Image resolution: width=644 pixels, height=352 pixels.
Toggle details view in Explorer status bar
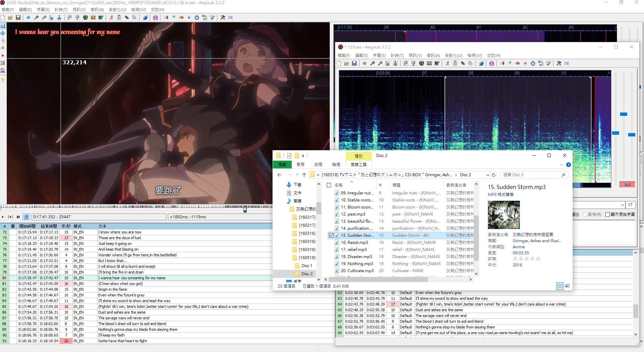point(560,286)
